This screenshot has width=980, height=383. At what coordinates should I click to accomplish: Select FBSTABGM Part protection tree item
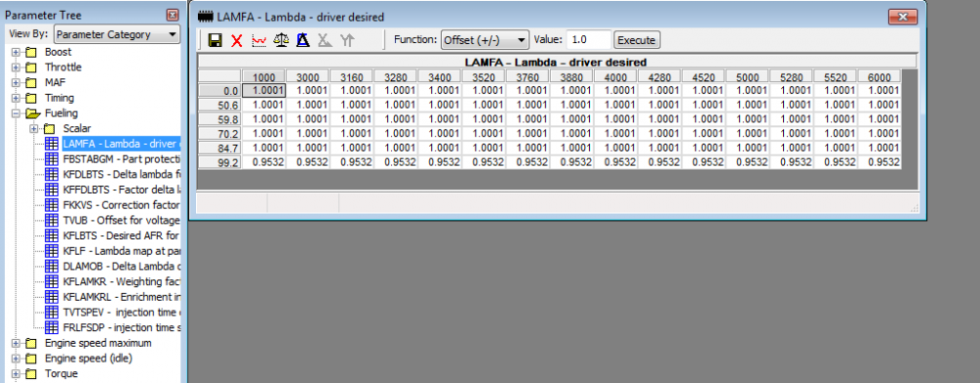[x=122, y=159]
